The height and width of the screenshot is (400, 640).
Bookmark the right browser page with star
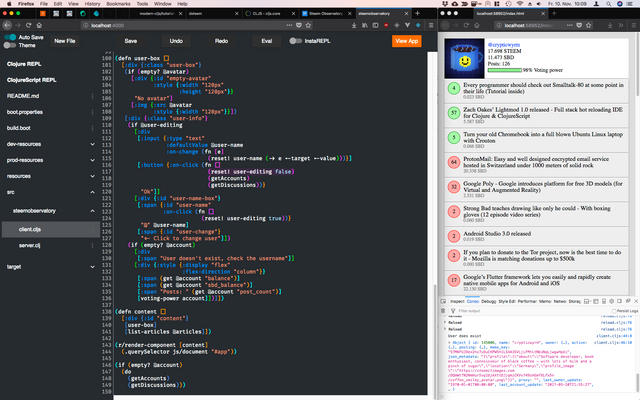(588, 25)
